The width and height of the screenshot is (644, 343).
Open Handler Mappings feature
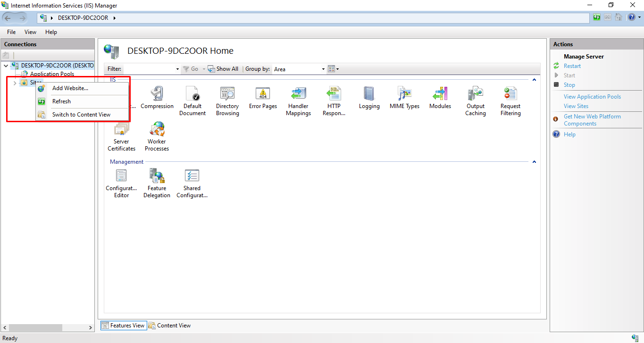298,94
